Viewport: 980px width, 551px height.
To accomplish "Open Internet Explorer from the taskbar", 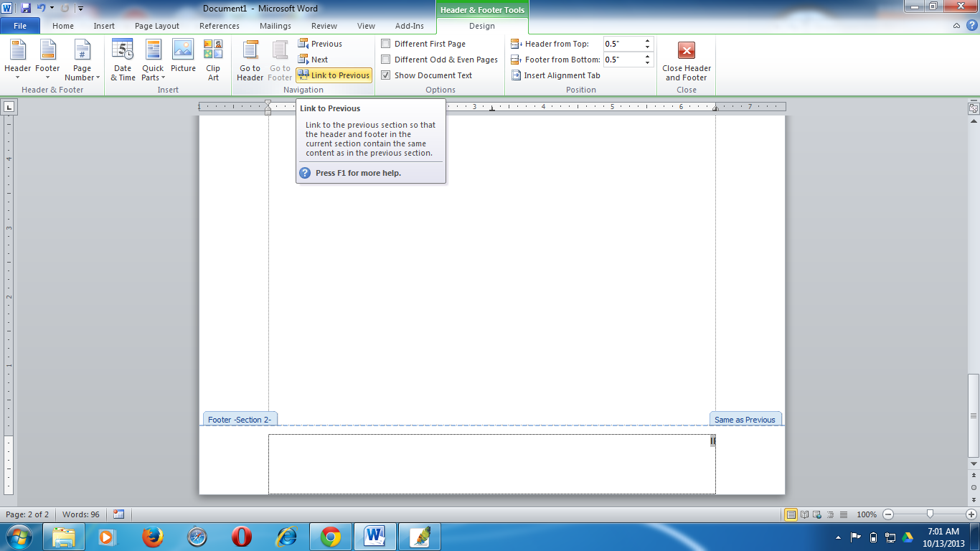I will coord(286,537).
